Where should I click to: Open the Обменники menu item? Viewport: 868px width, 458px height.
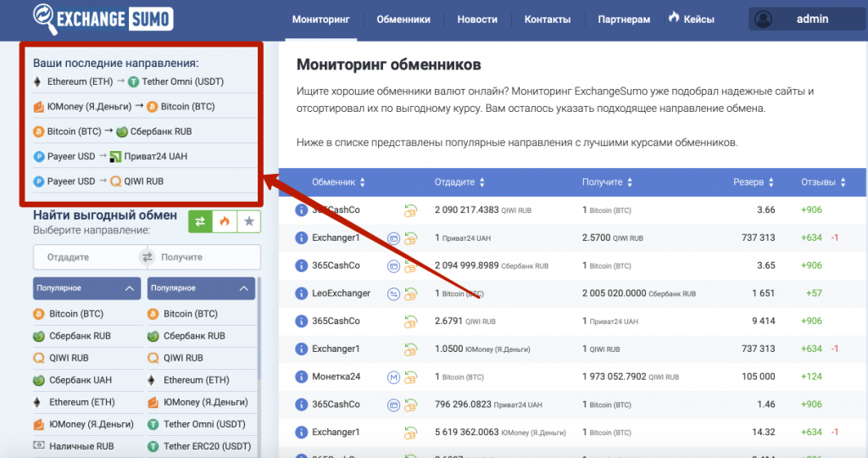[x=403, y=20]
